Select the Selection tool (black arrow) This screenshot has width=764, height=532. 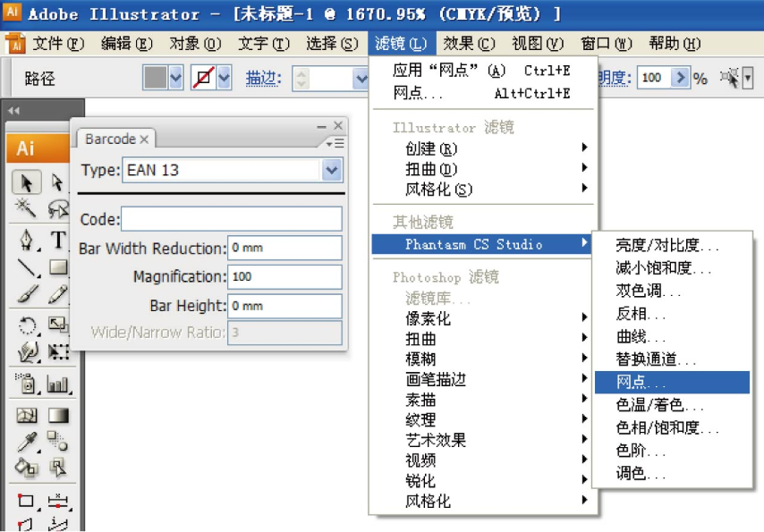point(26,182)
